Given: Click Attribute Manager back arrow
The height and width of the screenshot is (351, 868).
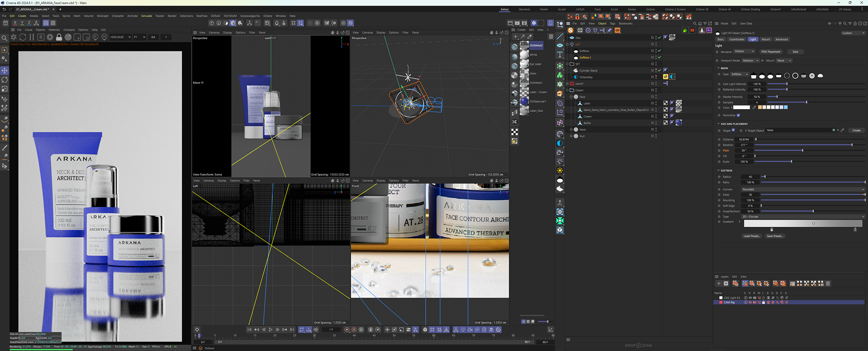Looking at the screenshot, I should click(x=830, y=23).
